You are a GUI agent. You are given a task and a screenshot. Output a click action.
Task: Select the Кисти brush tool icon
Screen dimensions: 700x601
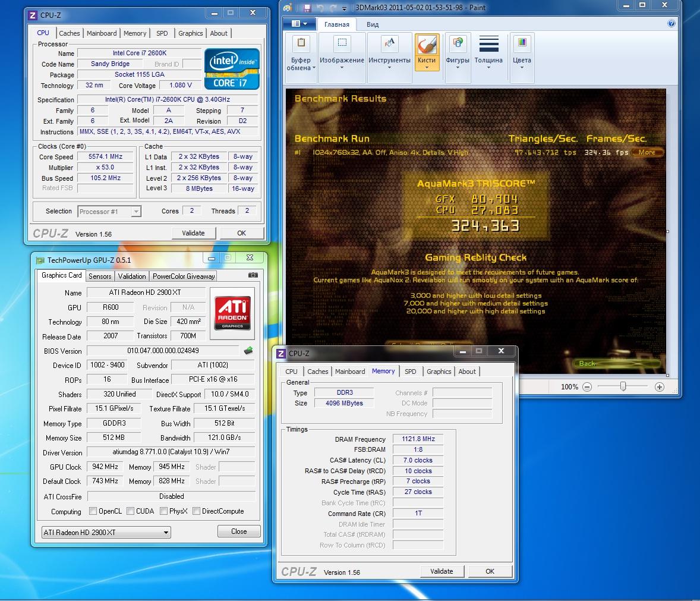tap(427, 45)
